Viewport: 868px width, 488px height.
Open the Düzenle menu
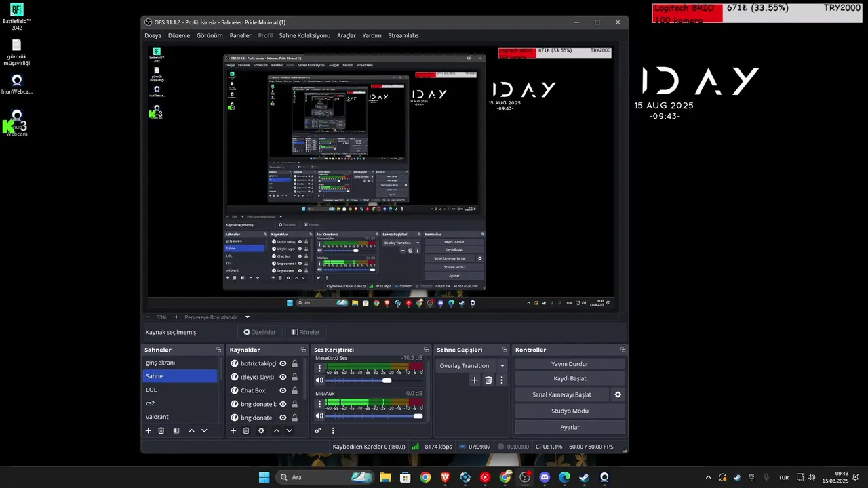click(x=179, y=35)
